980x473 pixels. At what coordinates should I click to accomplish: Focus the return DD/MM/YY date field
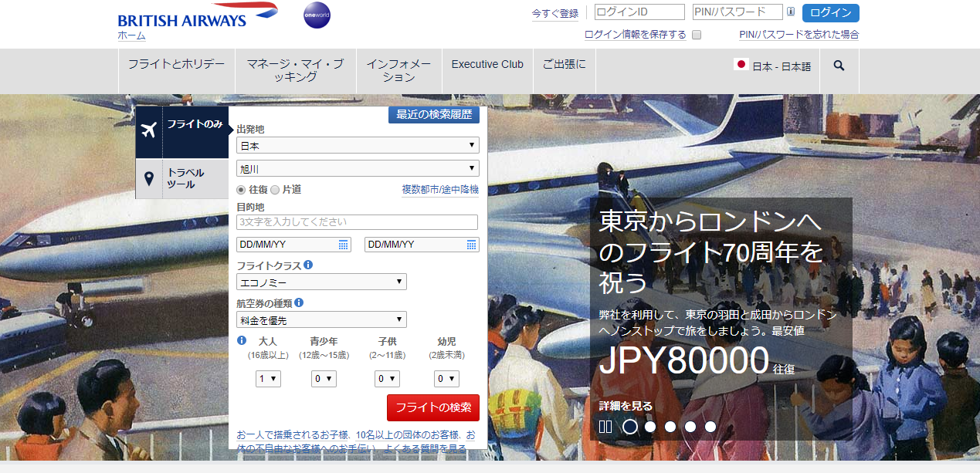422,245
